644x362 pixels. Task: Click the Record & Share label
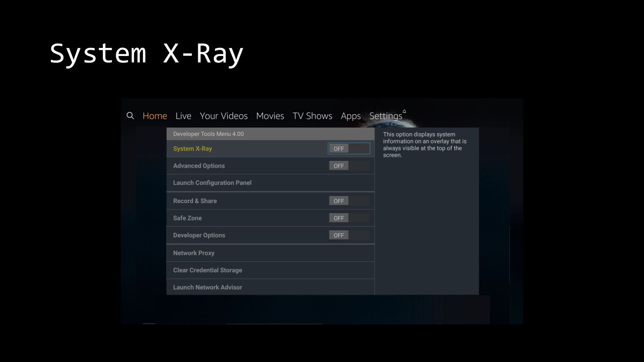click(195, 201)
